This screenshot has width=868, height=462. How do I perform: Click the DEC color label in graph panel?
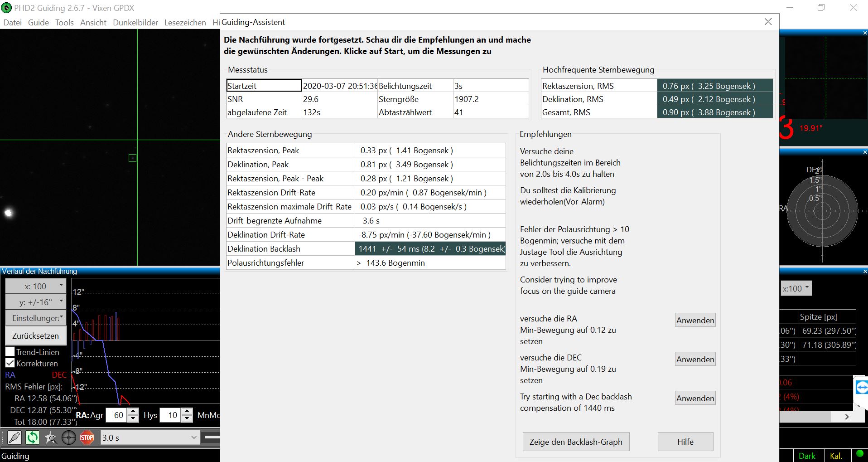click(x=59, y=375)
